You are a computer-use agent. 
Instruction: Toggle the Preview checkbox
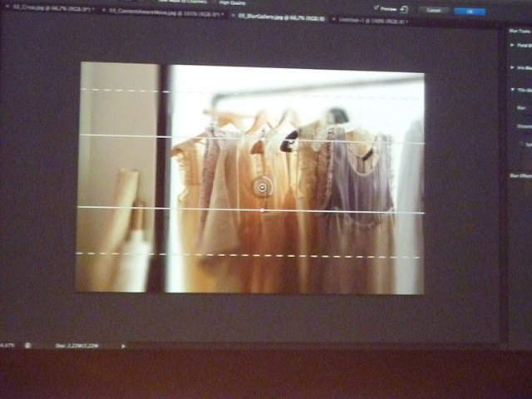tap(376, 7)
